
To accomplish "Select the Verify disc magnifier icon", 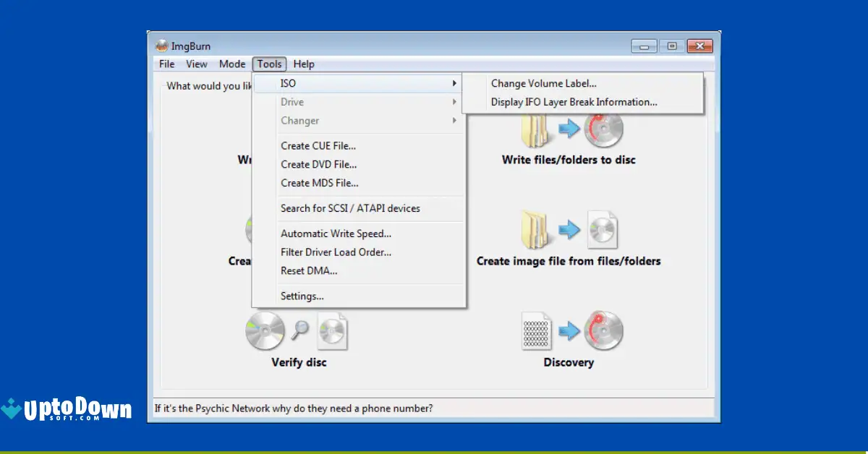I will coord(299,327).
